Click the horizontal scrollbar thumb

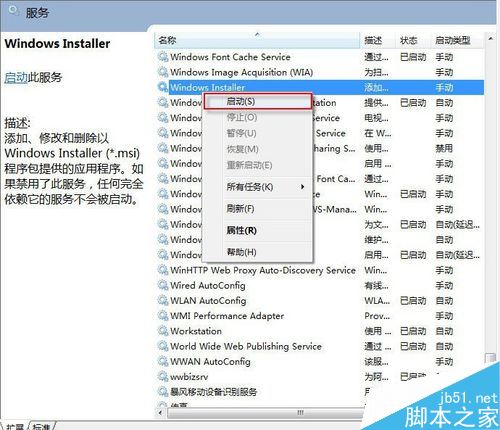(266, 413)
